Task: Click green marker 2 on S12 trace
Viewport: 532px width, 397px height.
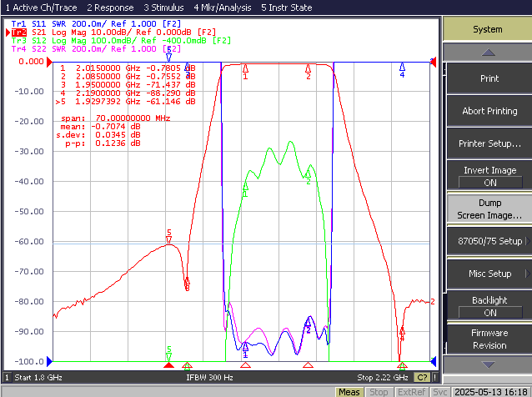Action: [x=308, y=177]
